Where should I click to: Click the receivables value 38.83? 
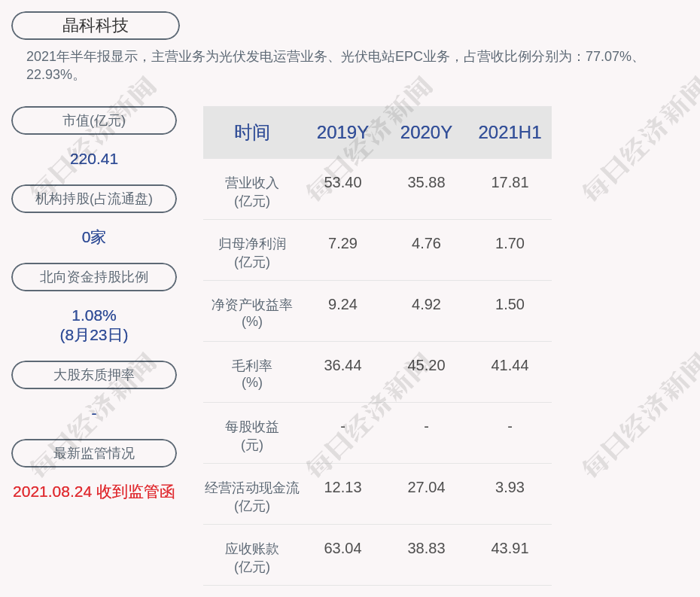click(x=426, y=548)
